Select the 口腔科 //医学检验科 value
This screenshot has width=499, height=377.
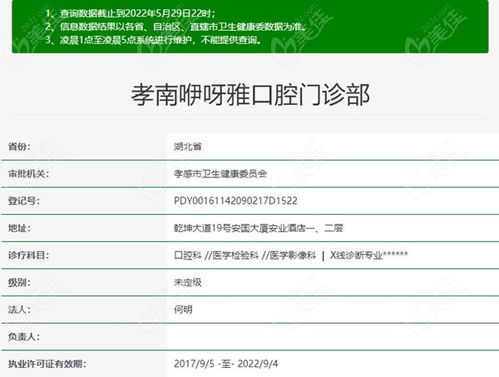pyautogui.click(x=216, y=255)
